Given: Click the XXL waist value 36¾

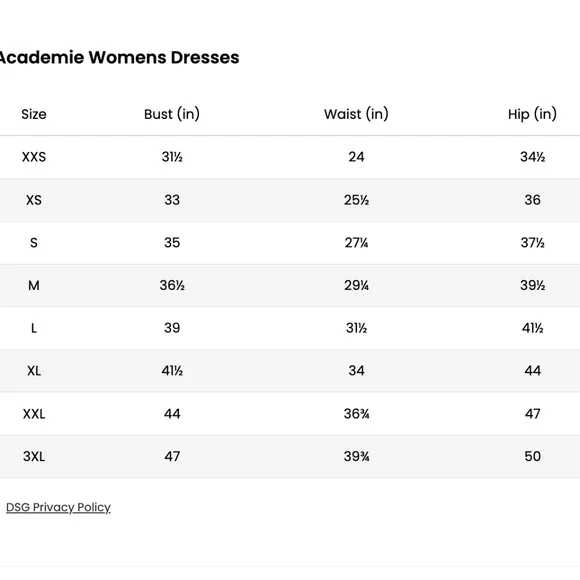Looking at the screenshot, I should (356, 414).
